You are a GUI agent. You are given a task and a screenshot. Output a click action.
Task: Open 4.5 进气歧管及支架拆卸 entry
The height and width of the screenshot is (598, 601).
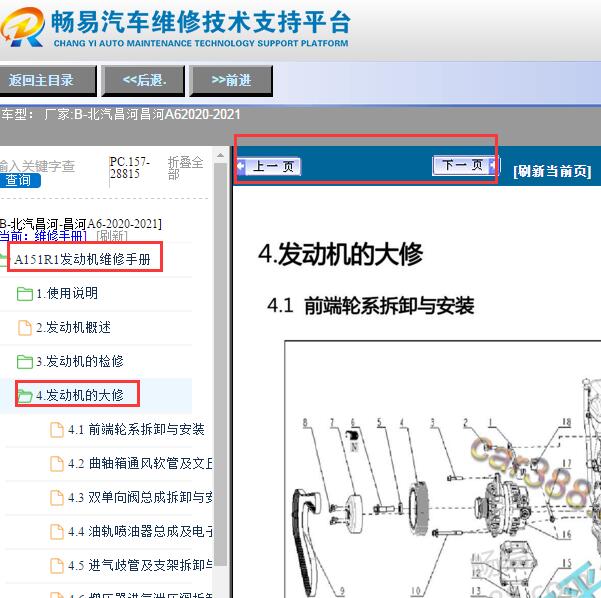click(x=140, y=565)
